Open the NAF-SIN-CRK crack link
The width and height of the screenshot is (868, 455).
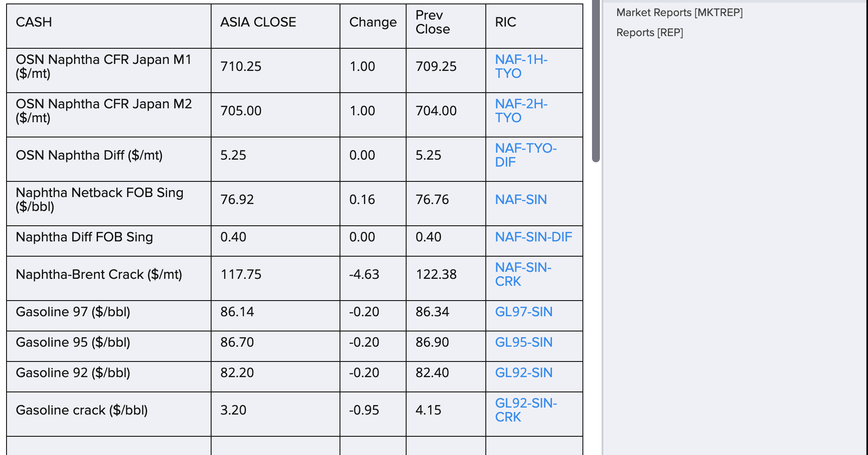click(523, 274)
